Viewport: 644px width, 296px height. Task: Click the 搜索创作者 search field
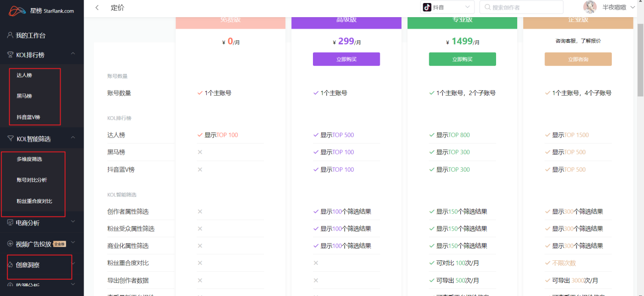[x=522, y=7]
